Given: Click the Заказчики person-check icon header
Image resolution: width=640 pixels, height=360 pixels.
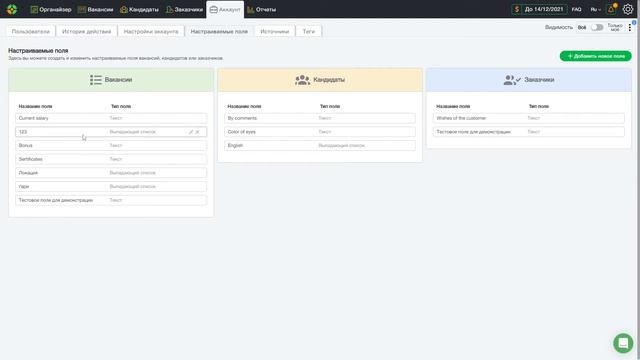Looking at the screenshot, I should click(512, 80).
